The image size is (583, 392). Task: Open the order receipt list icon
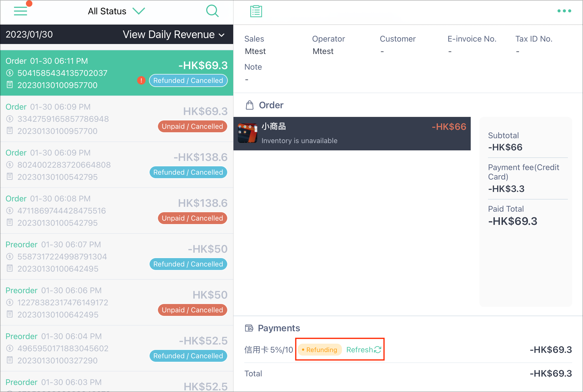pyautogui.click(x=256, y=11)
